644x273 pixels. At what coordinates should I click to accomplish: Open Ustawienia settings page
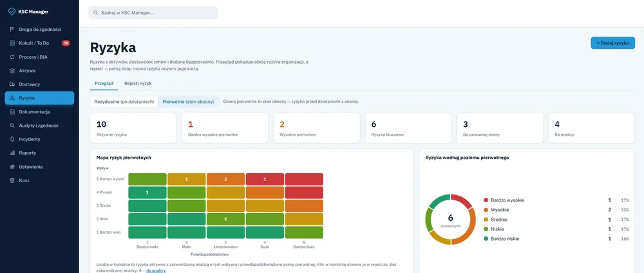point(39,167)
